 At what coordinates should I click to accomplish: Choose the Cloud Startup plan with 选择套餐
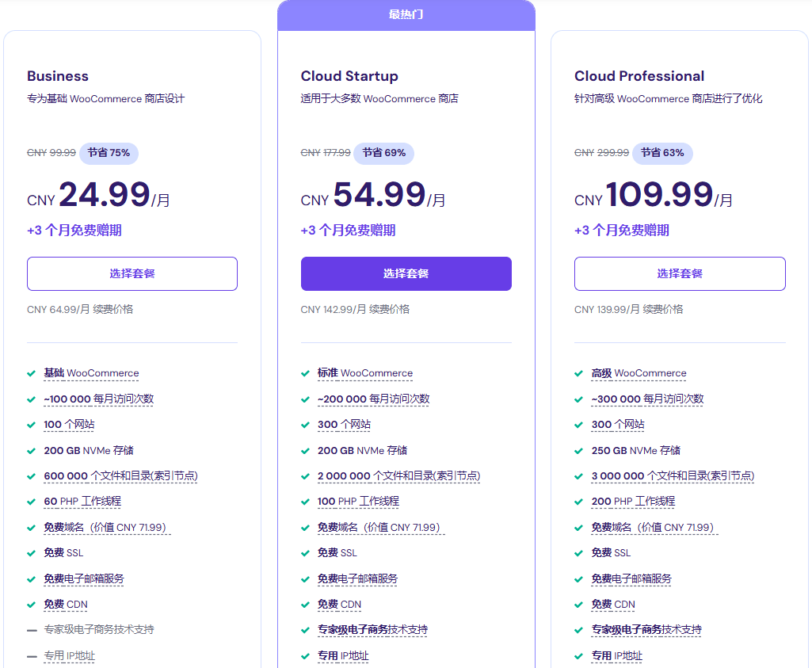coord(406,273)
